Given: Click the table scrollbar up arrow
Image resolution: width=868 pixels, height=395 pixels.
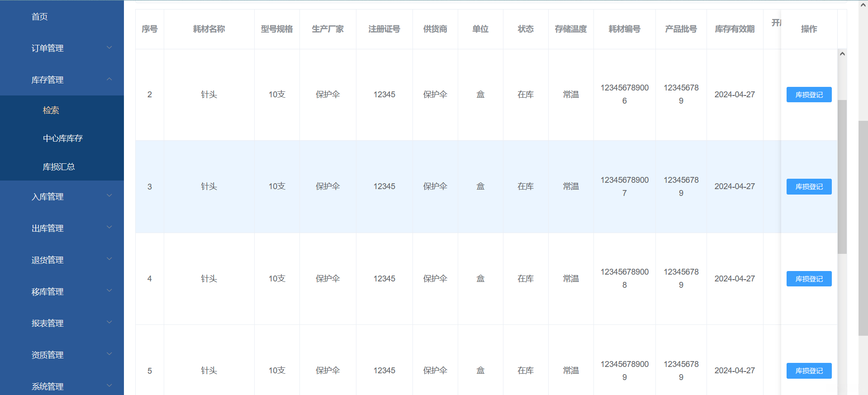Looking at the screenshot, I should pos(842,54).
